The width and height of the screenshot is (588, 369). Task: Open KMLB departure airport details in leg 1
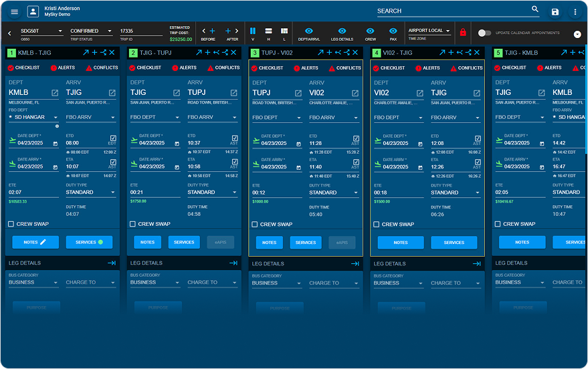55,92
